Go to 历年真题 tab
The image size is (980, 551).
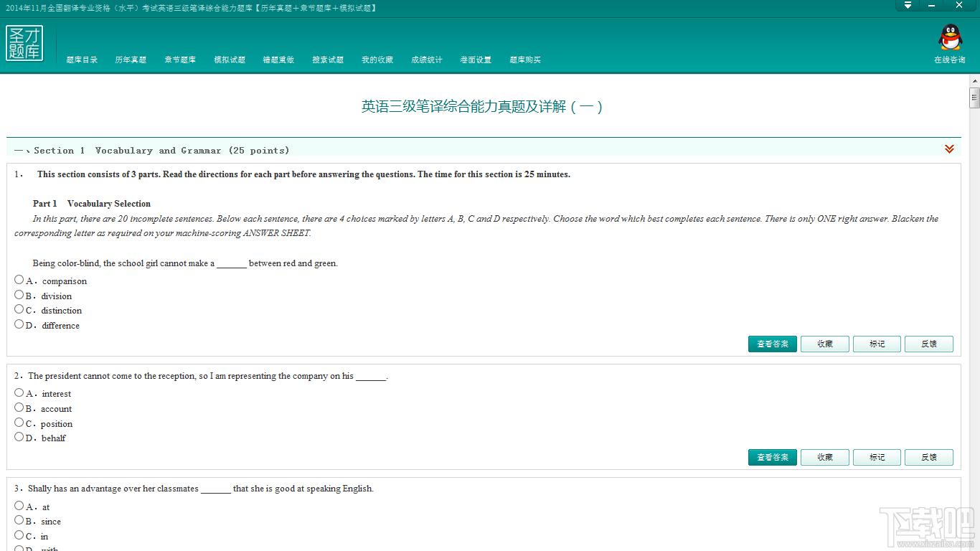131,60
